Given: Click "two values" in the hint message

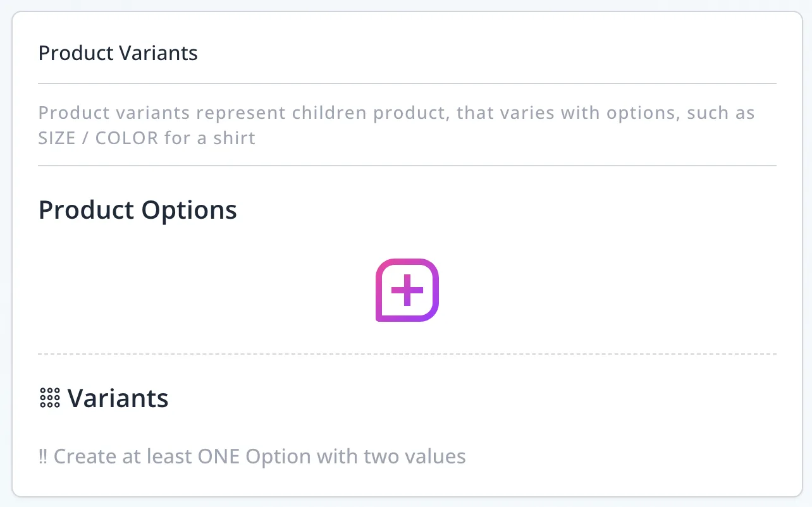Looking at the screenshot, I should (415, 456).
